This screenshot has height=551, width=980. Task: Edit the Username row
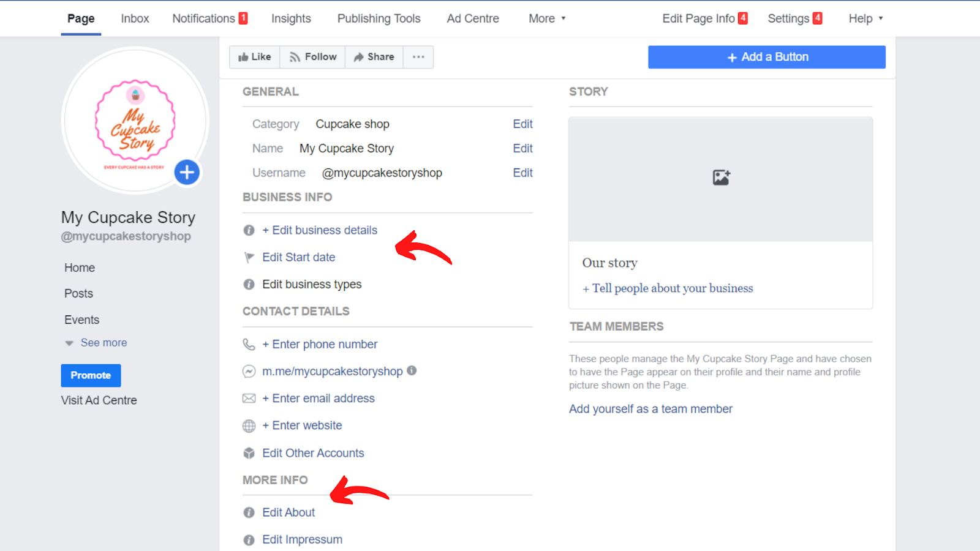point(522,173)
